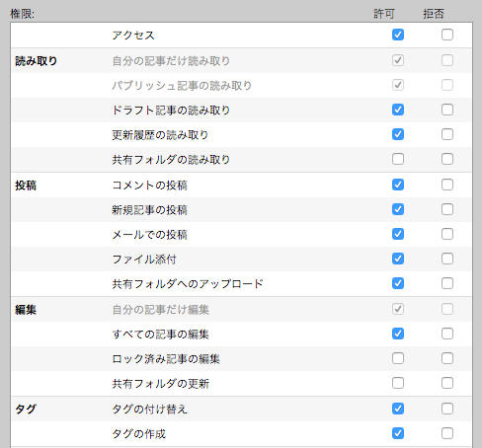
Task: Uncheck allow for タグの作成
Action: [x=398, y=433]
